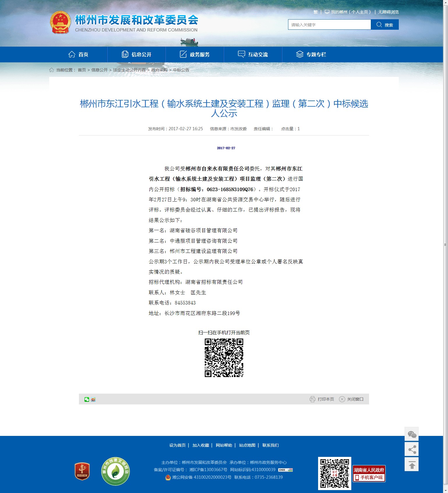Click the CNZZ statistics badge in the footer
The image size is (448, 493).
pyautogui.click(x=285, y=470)
